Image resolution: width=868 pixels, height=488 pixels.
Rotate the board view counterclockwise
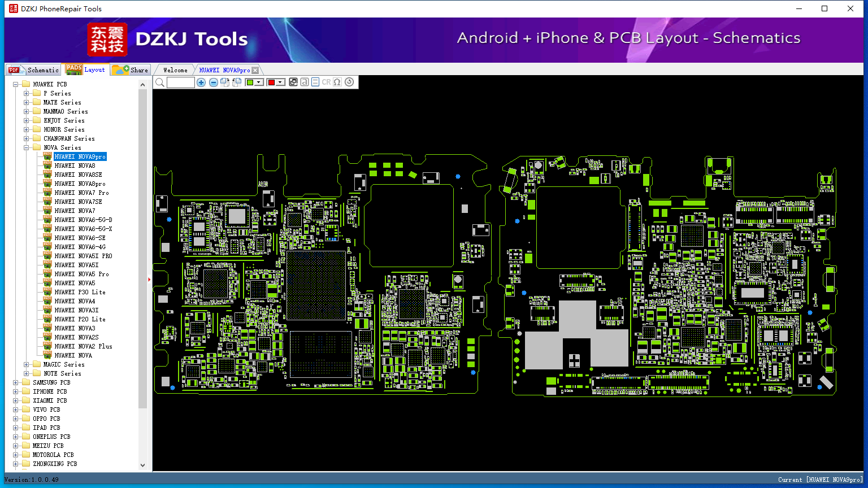click(237, 82)
